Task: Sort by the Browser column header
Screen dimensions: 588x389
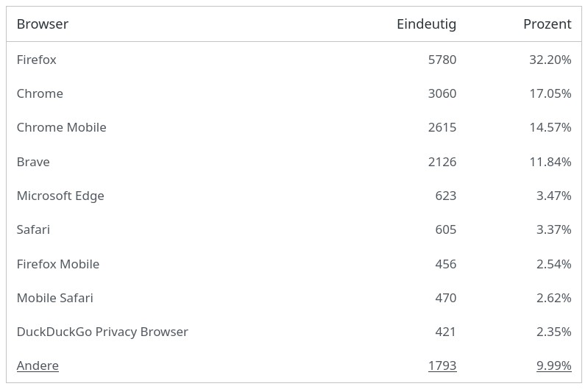Action: (43, 24)
